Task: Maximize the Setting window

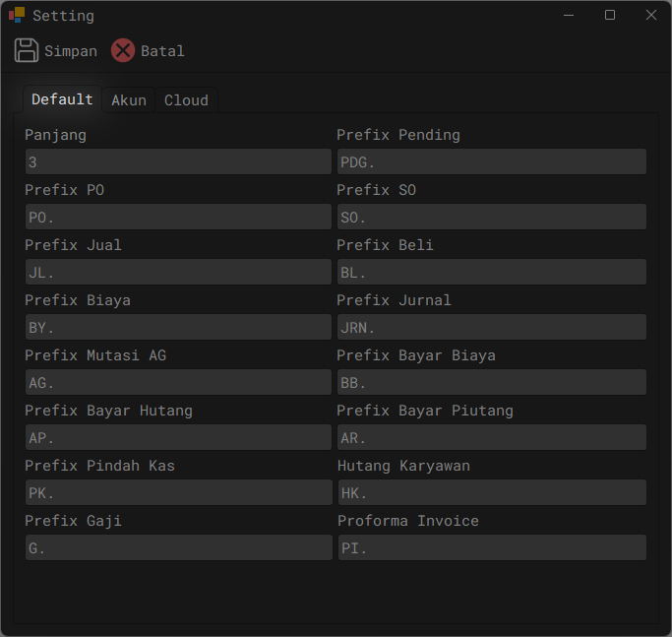Action: [x=610, y=15]
